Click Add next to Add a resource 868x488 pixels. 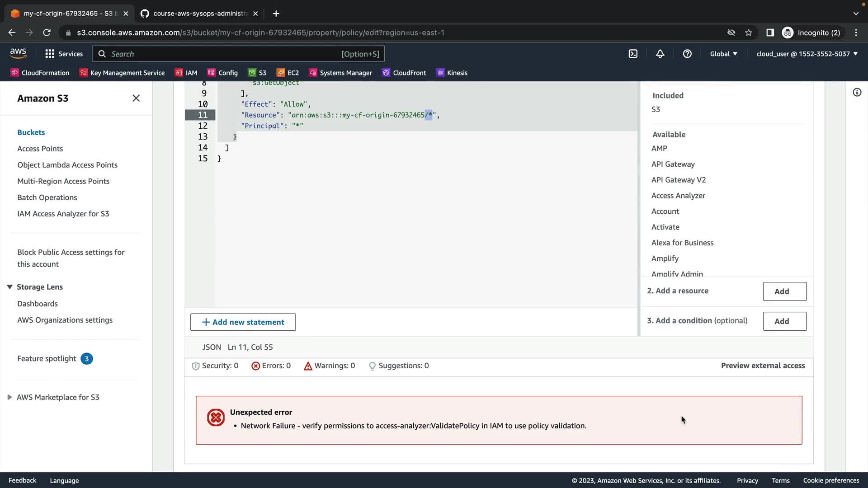tap(784, 291)
